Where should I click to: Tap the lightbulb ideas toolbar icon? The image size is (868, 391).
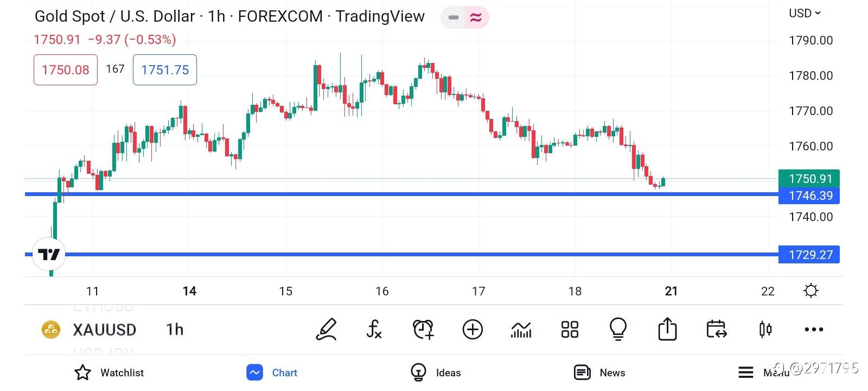pyautogui.click(x=618, y=329)
